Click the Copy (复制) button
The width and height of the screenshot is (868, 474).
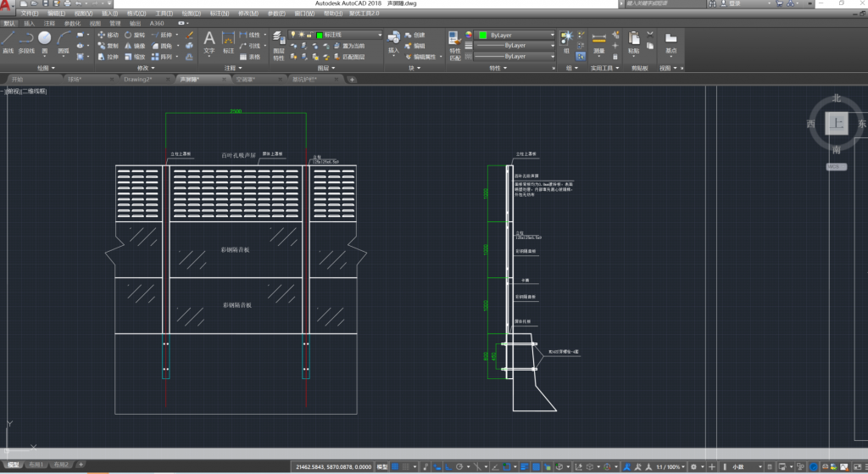coord(107,46)
